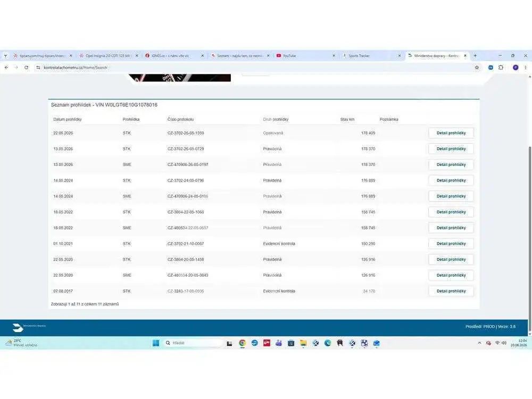Bookmark this page with the star icon
The image size is (532, 399).
[477, 68]
